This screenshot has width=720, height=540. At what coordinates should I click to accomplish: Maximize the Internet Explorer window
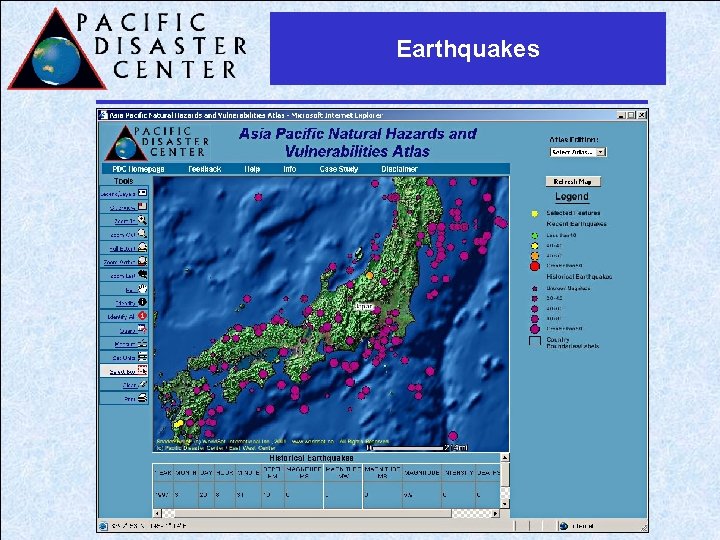click(631, 115)
